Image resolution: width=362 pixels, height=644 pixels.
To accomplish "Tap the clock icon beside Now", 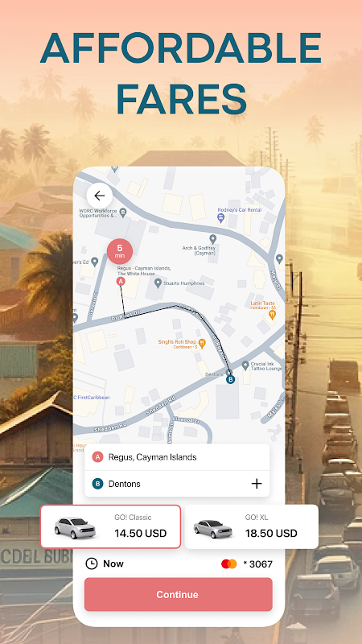I will click(92, 563).
